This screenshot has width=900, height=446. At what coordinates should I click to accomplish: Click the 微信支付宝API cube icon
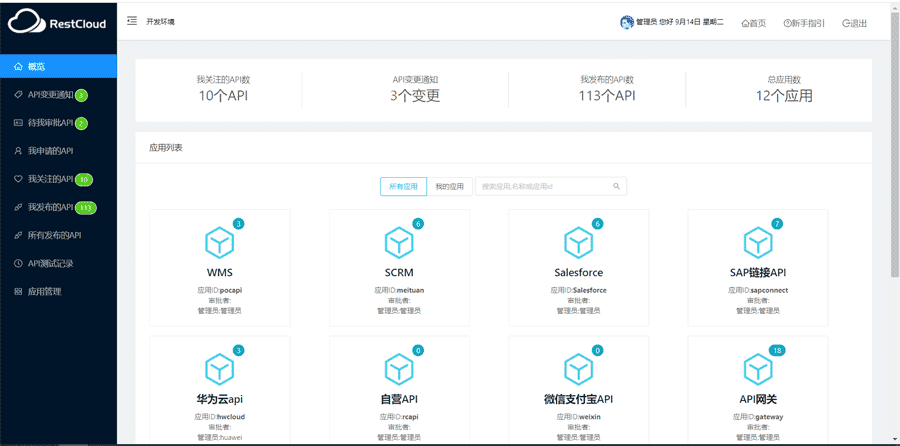point(579,369)
